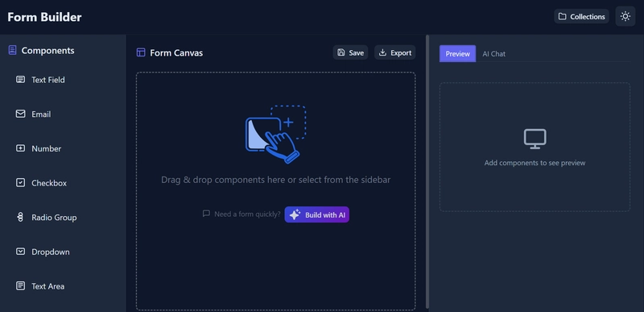Click the Number component icon
The image size is (644, 312).
click(21, 148)
